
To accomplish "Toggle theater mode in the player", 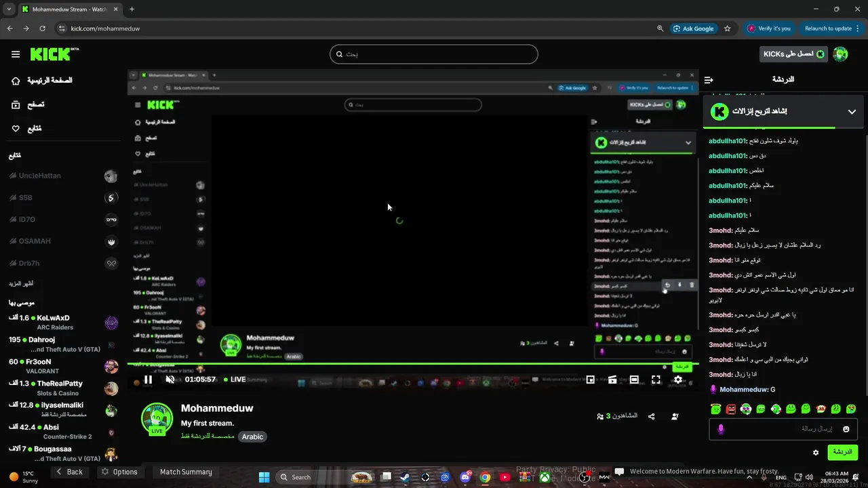I will point(634,380).
